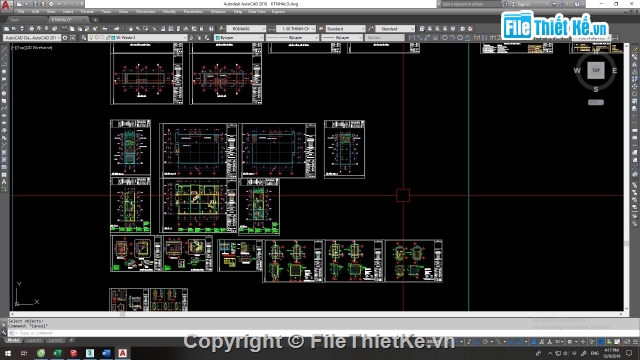The image size is (640, 360).
Task: Open Excel from the Windows taskbar
Action: point(57,353)
